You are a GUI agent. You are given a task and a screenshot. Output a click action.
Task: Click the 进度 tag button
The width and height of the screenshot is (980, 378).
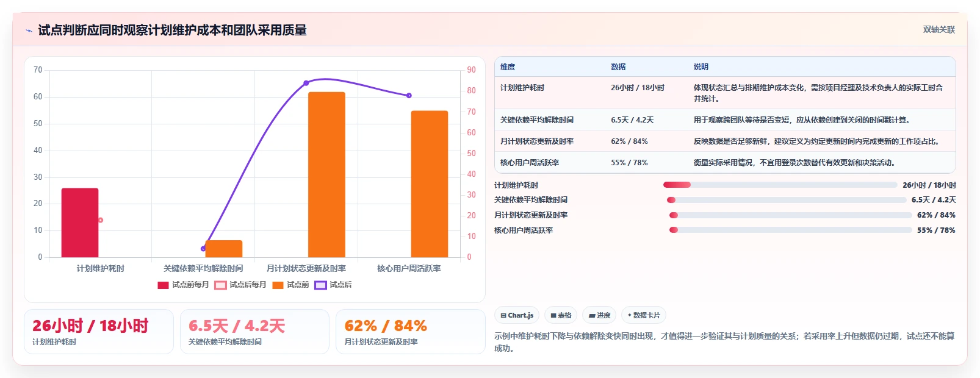coord(599,315)
